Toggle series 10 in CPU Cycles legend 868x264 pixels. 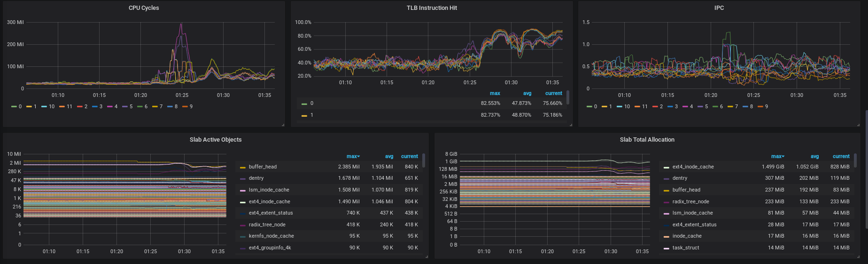pyautogui.click(x=51, y=107)
